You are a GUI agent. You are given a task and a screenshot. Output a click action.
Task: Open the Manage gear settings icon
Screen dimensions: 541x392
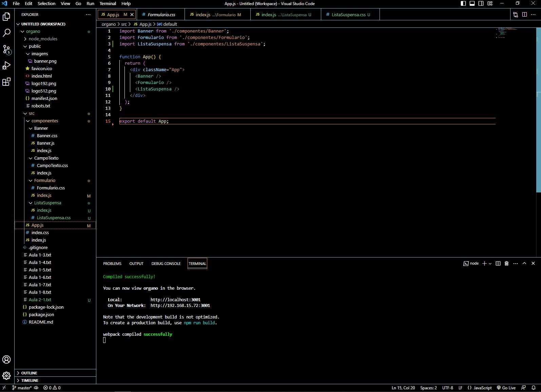coord(6,376)
